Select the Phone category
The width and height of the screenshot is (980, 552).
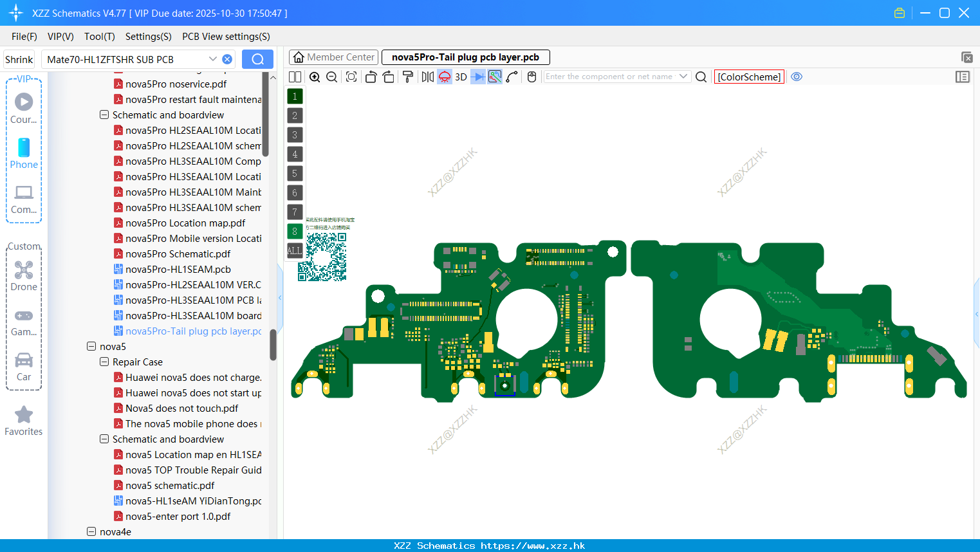[24, 154]
